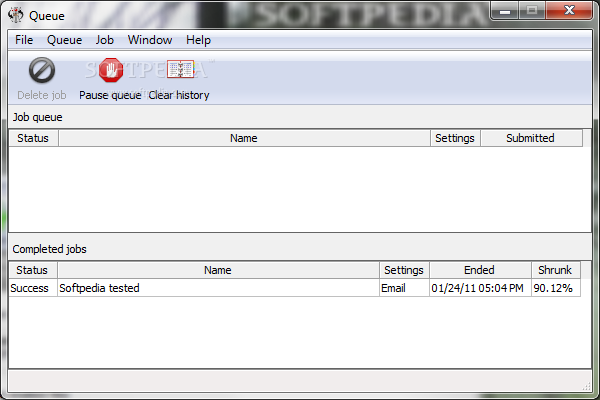
Task: Open the Job menu
Action: pyautogui.click(x=104, y=40)
